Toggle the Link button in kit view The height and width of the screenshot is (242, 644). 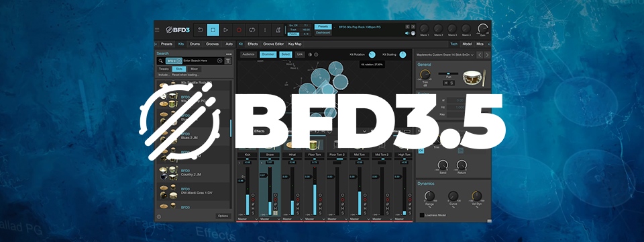pyautogui.click(x=300, y=54)
